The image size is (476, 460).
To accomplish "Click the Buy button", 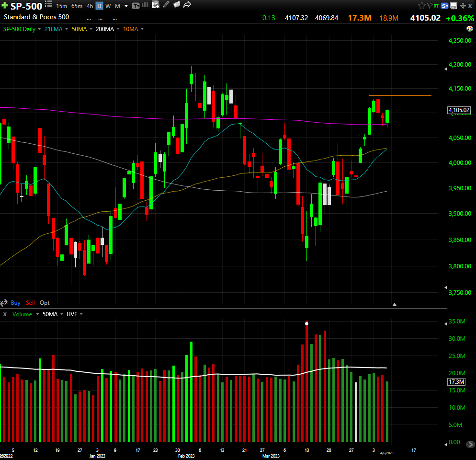I will click(x=15, y=303).
